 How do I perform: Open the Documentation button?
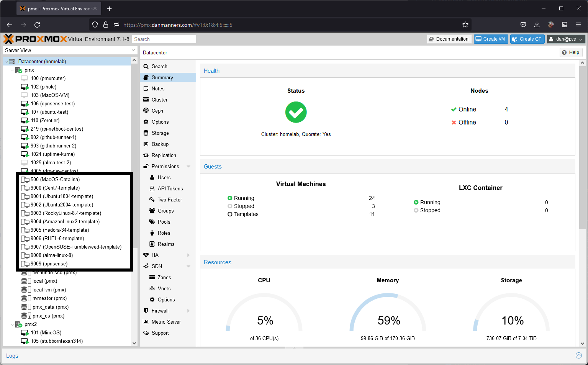449,39
